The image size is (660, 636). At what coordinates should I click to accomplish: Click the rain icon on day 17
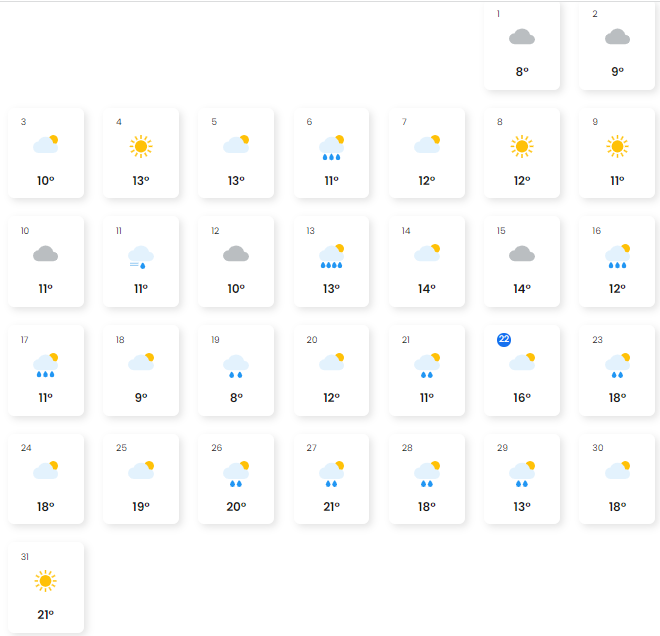point(46,365)
